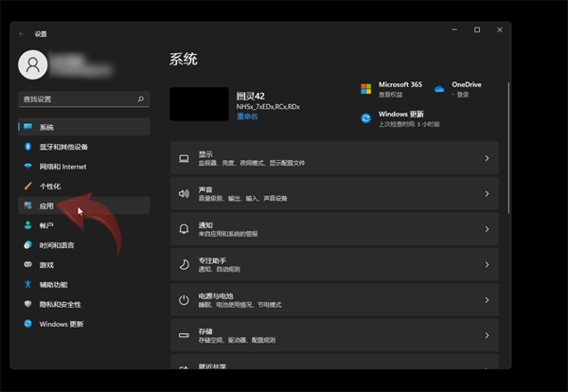Expand 通知 notifications settings row

tap(333, 229)
